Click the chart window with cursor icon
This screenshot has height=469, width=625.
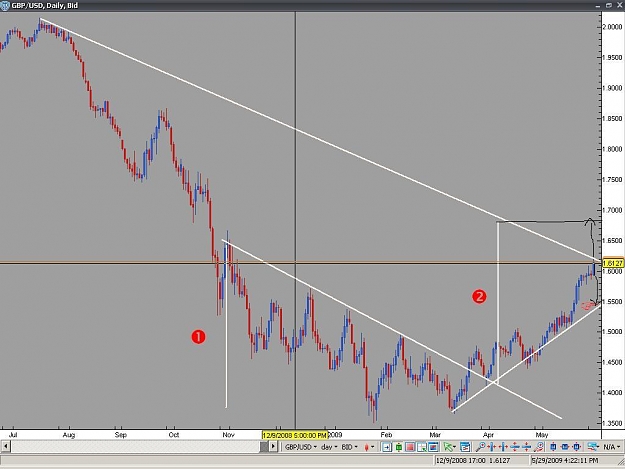tap(422, 447)
